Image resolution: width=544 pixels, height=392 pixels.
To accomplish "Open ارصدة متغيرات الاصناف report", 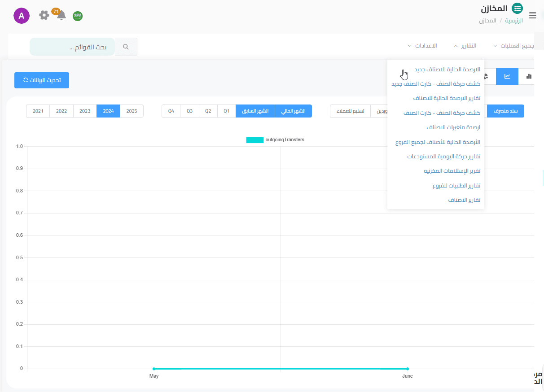I will pos(453,127).
